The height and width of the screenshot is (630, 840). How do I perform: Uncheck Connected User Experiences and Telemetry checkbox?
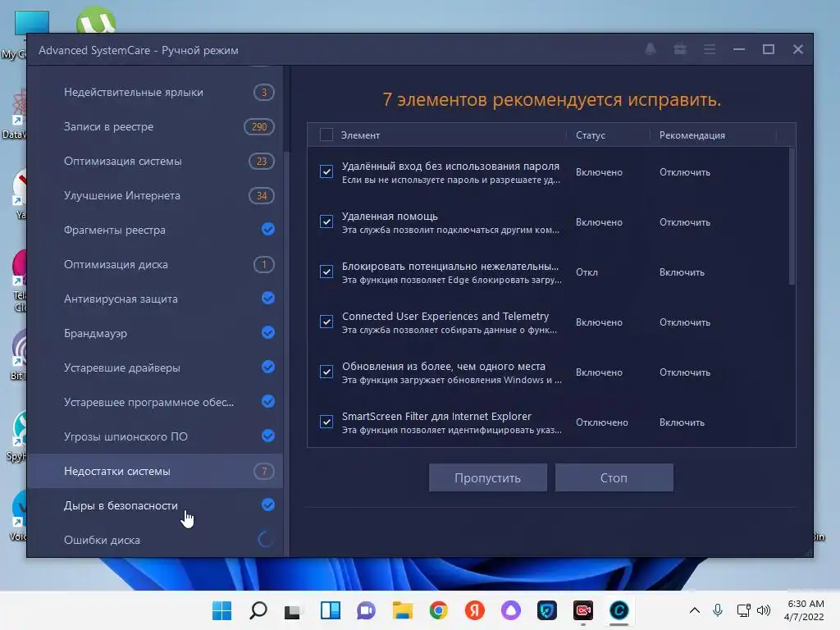pyautogui.click(x=326, y=322)
